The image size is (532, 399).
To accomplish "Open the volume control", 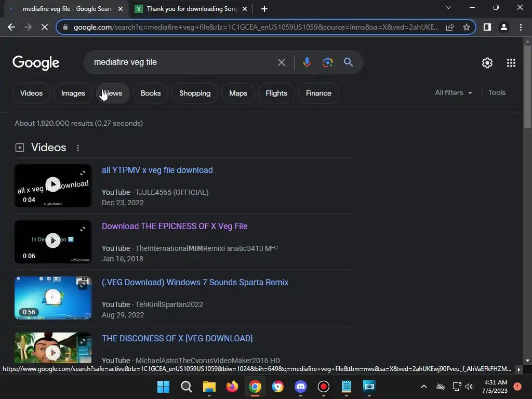I will pos(469,387).
